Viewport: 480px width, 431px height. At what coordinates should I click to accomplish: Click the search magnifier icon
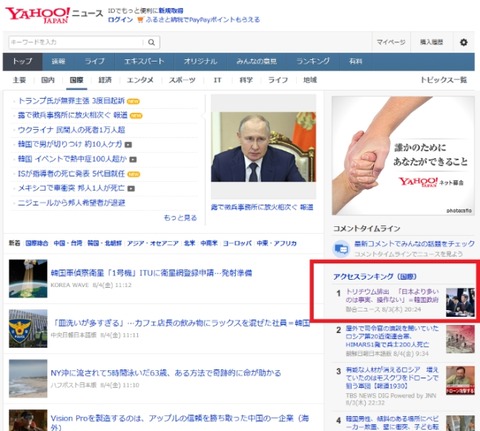(x=151, y=42)
